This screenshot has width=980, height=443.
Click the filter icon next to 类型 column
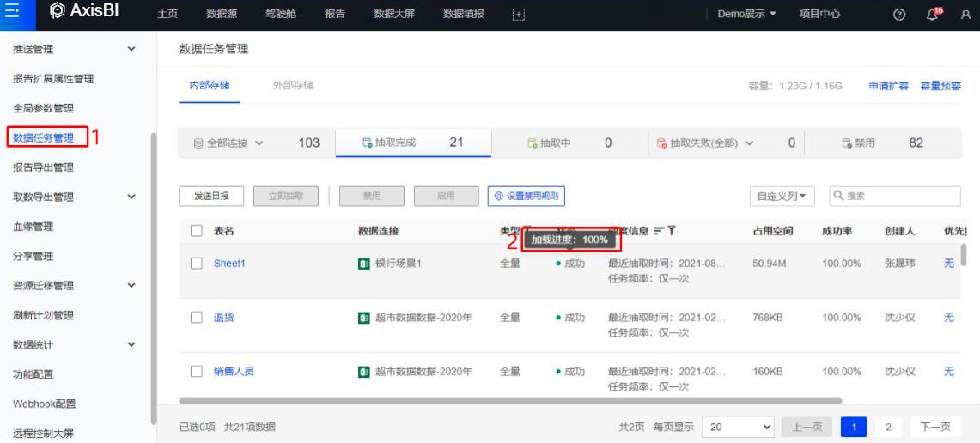527,229
